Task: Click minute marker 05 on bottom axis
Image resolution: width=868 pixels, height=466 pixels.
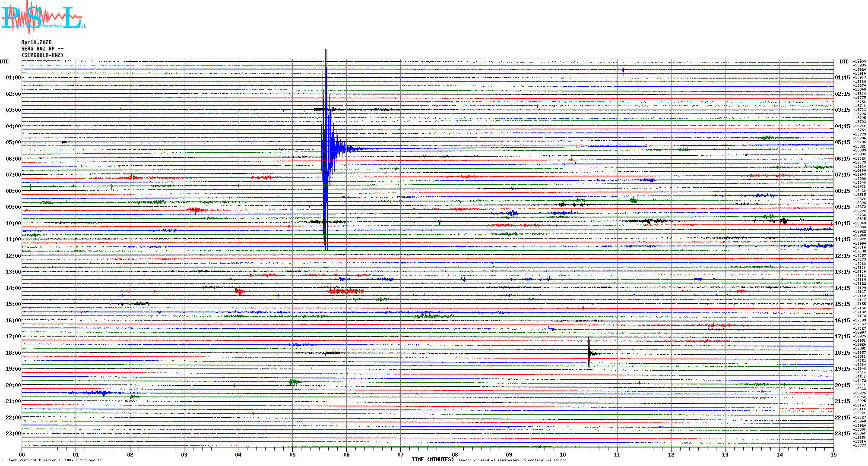Action: coord(292,454)
